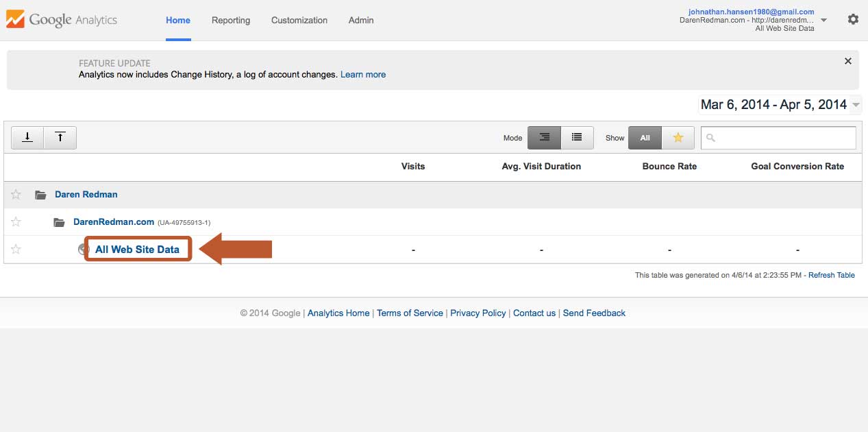Click the Google Analytics logo

coord(62,20)
